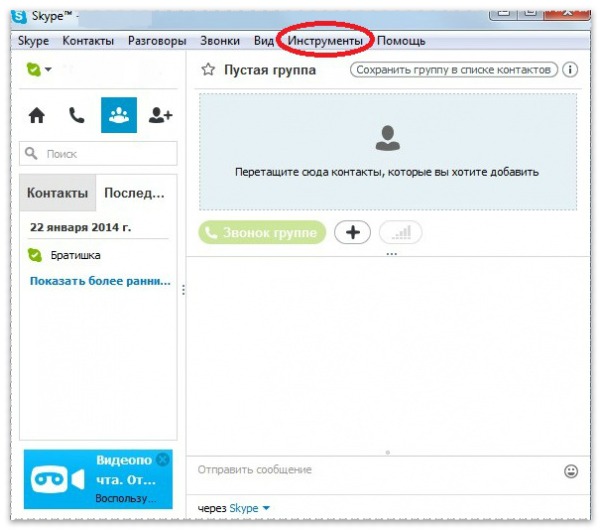602x530 pixels.
Task: Select date header 22 января 2014 г.
Action: click(81, 227)
